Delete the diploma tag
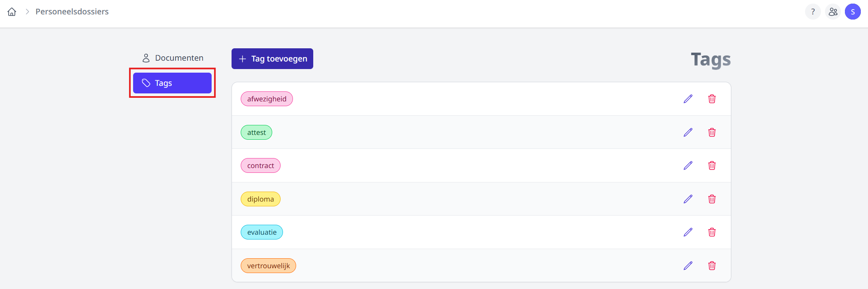Image resolution: width=868 pixels, height=289 pixels. click(712, 199)
